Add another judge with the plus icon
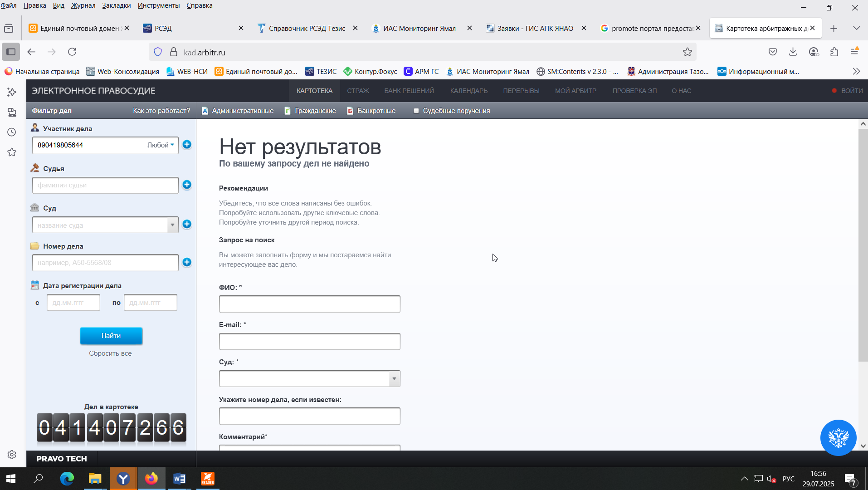 (187, 185)
